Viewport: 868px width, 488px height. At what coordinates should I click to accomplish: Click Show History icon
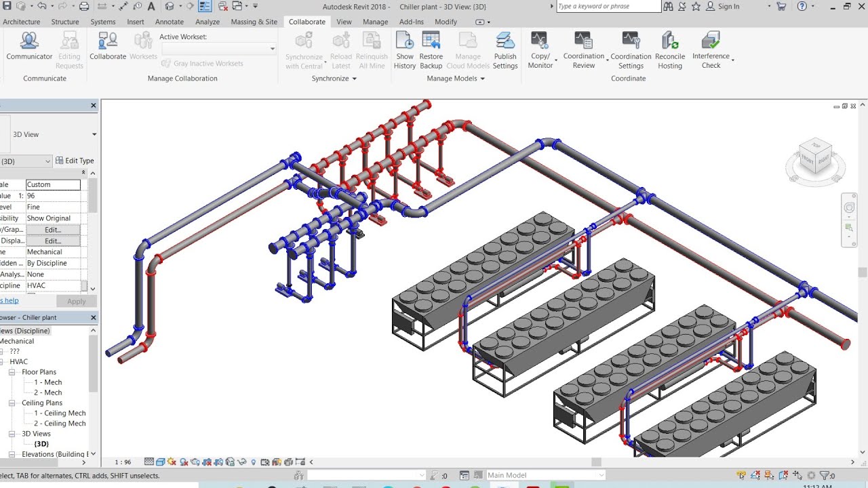click(405, 50)
